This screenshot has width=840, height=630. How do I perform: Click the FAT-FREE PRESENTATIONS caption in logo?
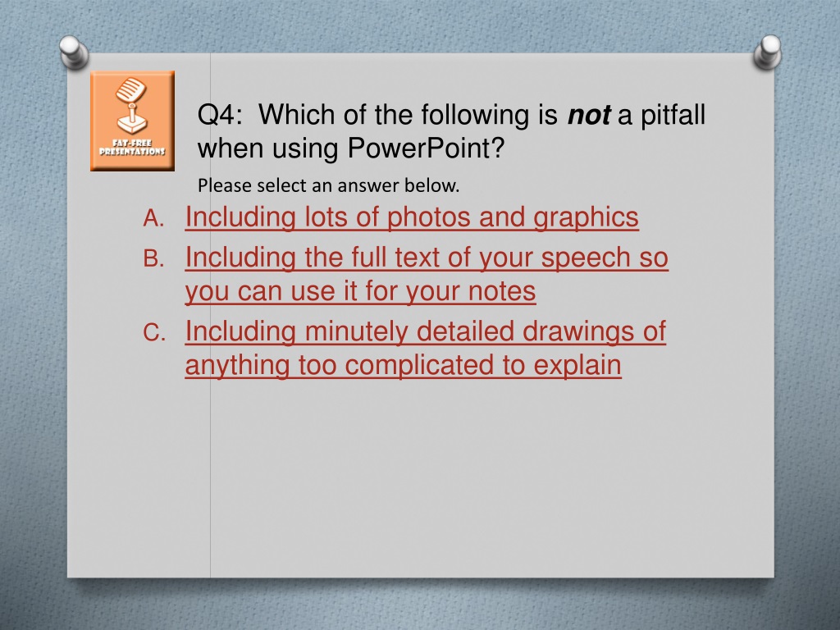[132, 148]
